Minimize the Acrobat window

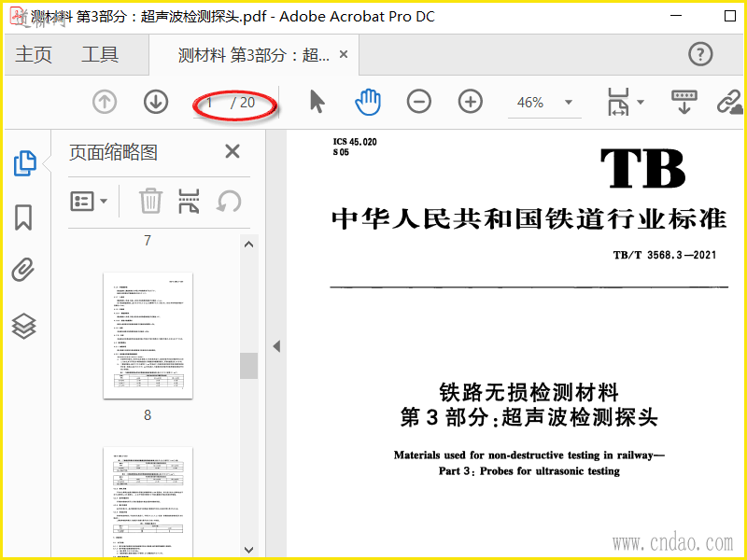pyautogui.click(x=676, y=16)
